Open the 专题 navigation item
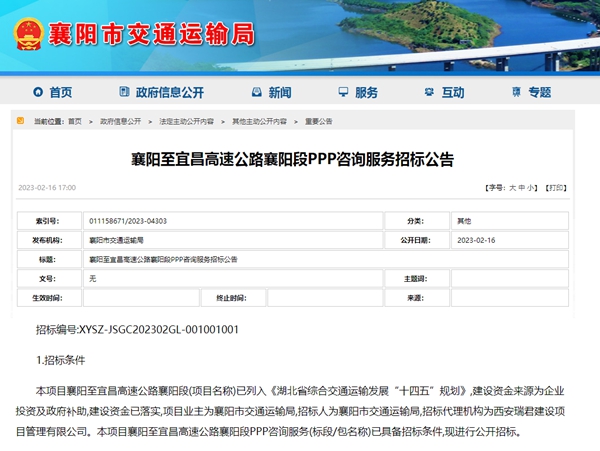The height and width of the screenshot is (451, 600). [x=540, y=92]
